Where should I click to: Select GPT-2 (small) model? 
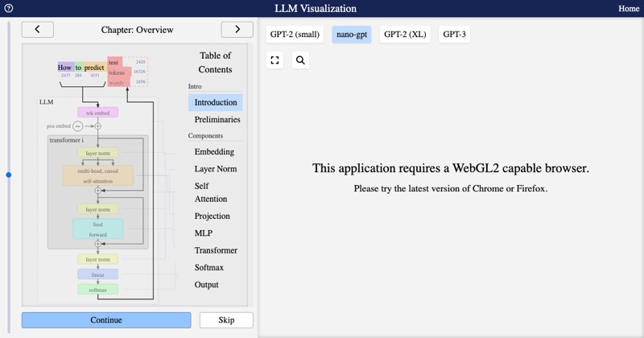[x=295, y=35]
